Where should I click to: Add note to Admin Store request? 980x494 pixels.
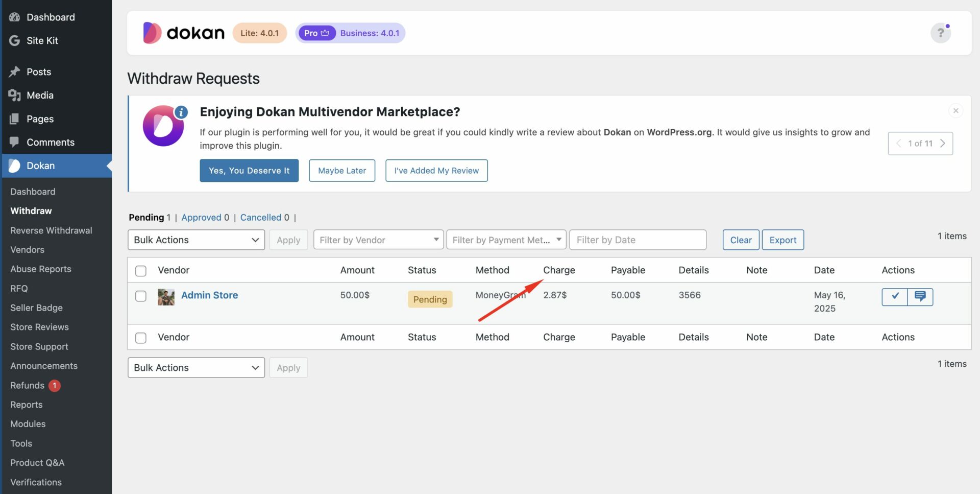pos(920,297)
